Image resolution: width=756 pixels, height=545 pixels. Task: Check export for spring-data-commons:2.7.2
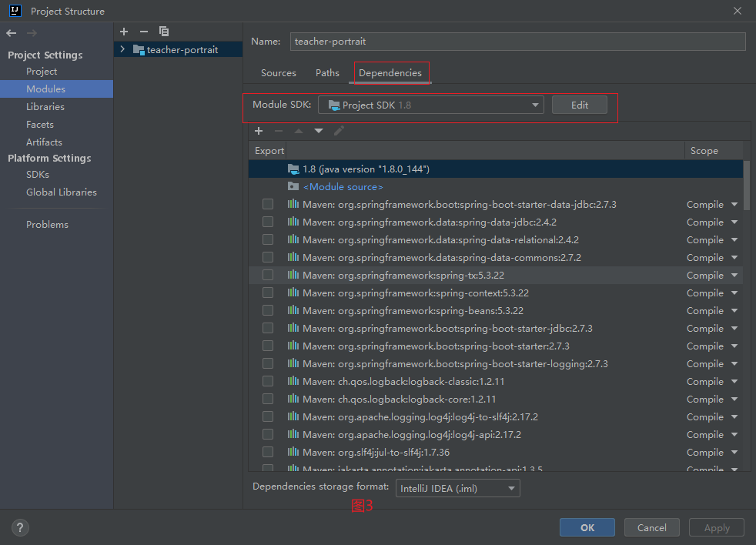click(x=268, y=258)
